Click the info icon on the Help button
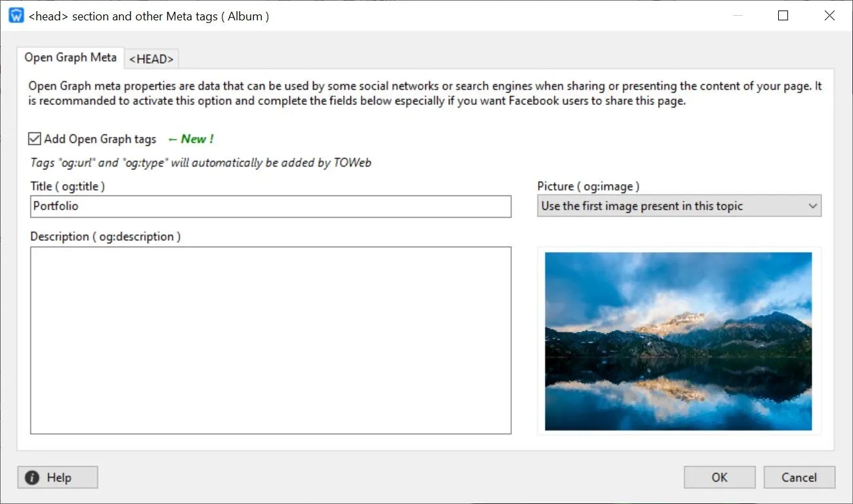Screen dimensions: 853x504 tap(31, 478)
